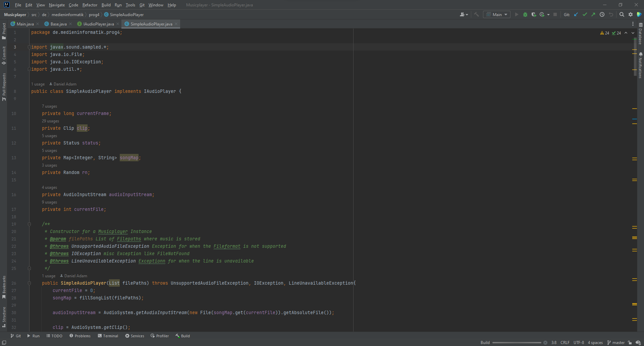Viewport: 644px width, 346px height.
Task: Toggle file read-only lock icon
Action: [630, 342]
